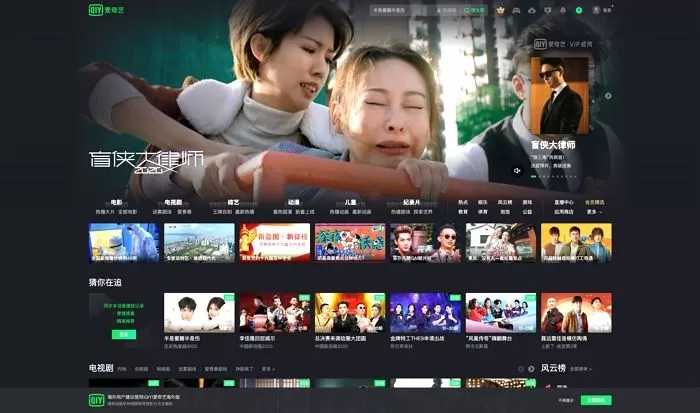The height and width of the screenshot is (413, 700).
Task: Open full ranking link beside 风云榜 heading
Action: [x=581, y=369]
